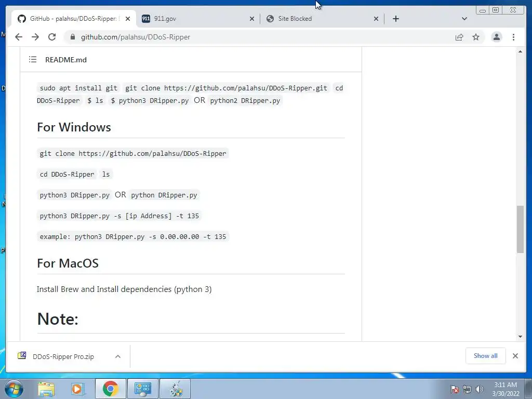
Task: Go forward to the next page
Action: pos(35,37)
